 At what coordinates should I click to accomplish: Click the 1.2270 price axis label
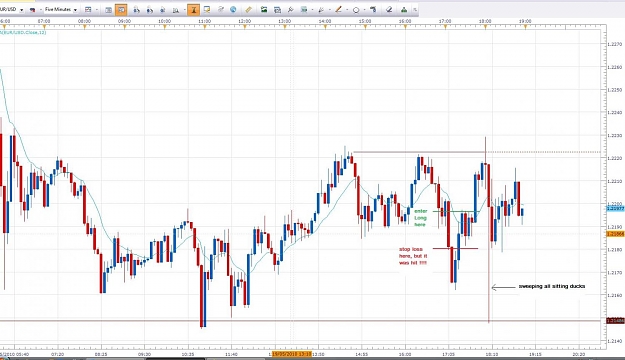pyautogui.click(x=614, y=44)
